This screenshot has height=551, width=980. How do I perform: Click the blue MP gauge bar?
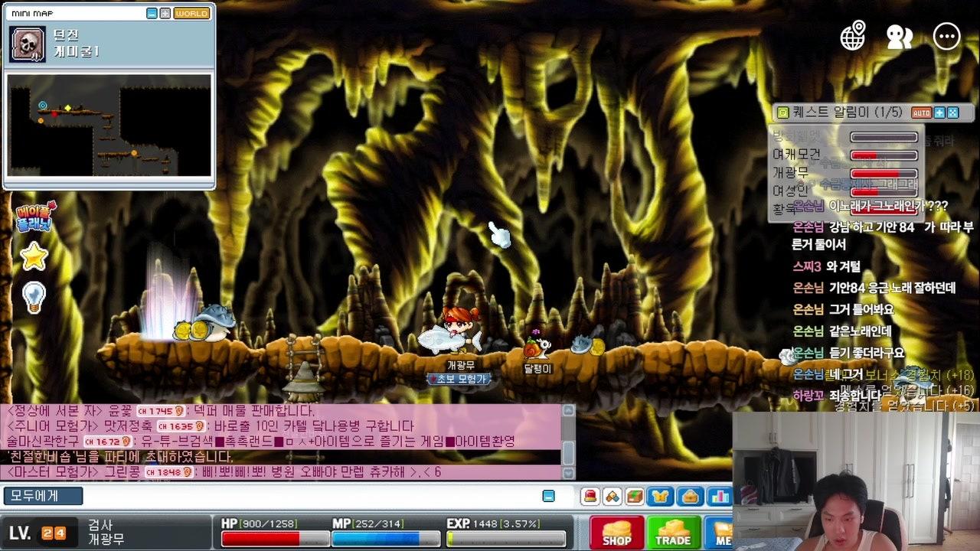pos(386,539)
